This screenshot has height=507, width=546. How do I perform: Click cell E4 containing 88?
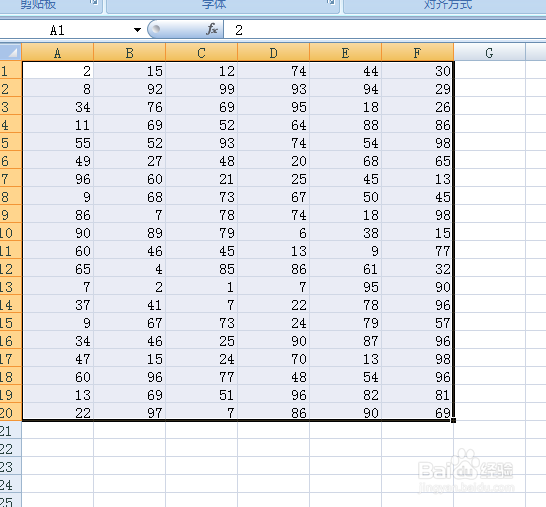(346, 125)
